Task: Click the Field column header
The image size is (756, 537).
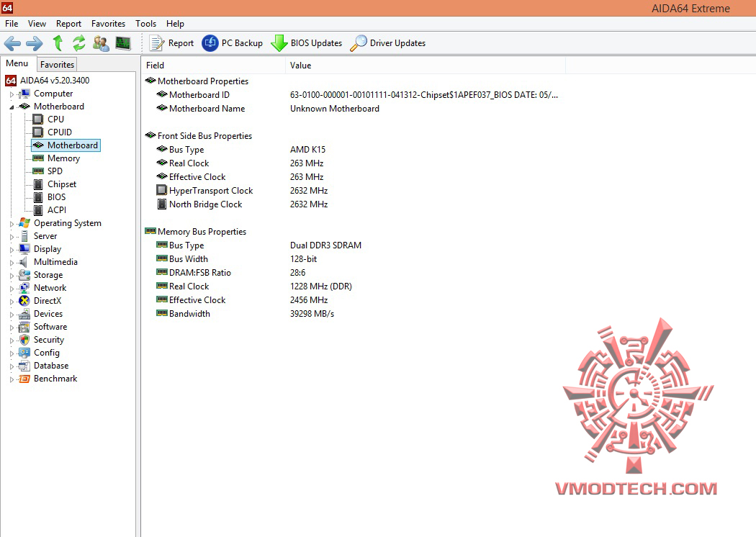Action: click(x=213, y=65)
